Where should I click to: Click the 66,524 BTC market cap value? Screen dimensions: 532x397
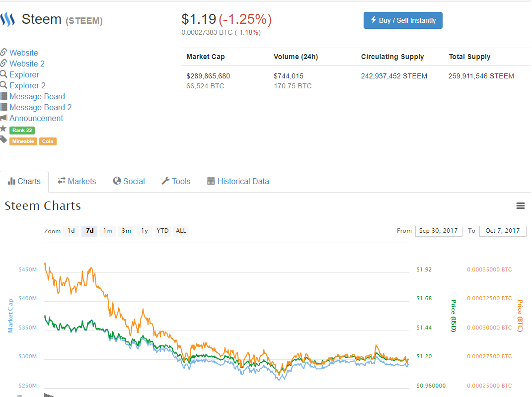pos(205,86)
